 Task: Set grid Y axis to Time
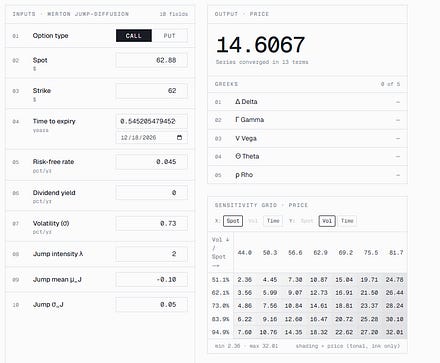pyautogui.click(x=347, y=221)
